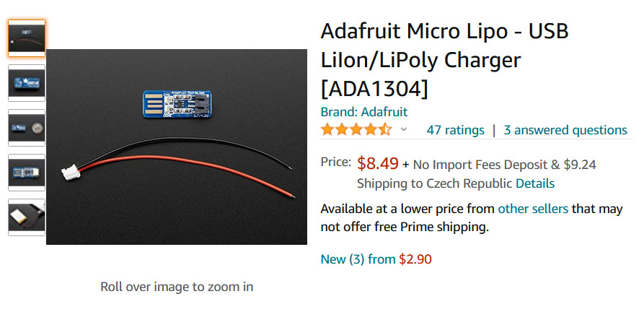644x312 pixels.
Task: Open the shipping Details link
Action: 535,183
